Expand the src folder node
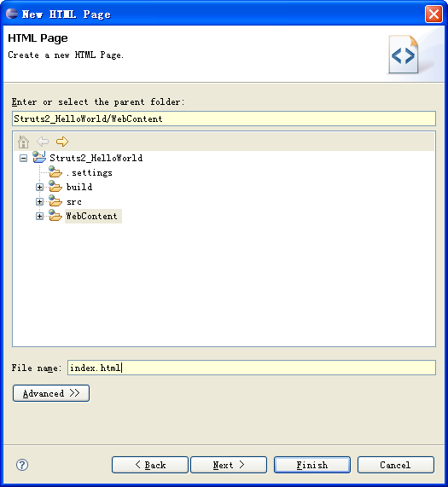 [x=39, y=202]
